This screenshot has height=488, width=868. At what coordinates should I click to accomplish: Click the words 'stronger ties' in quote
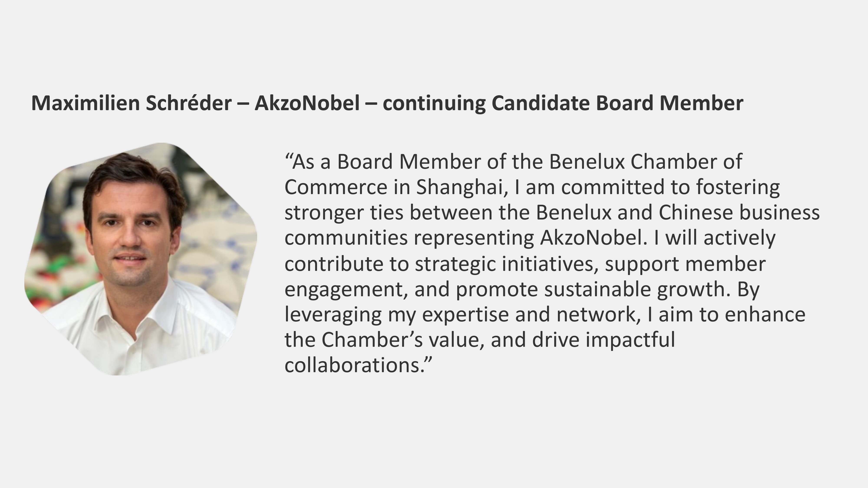coord(344,213)
